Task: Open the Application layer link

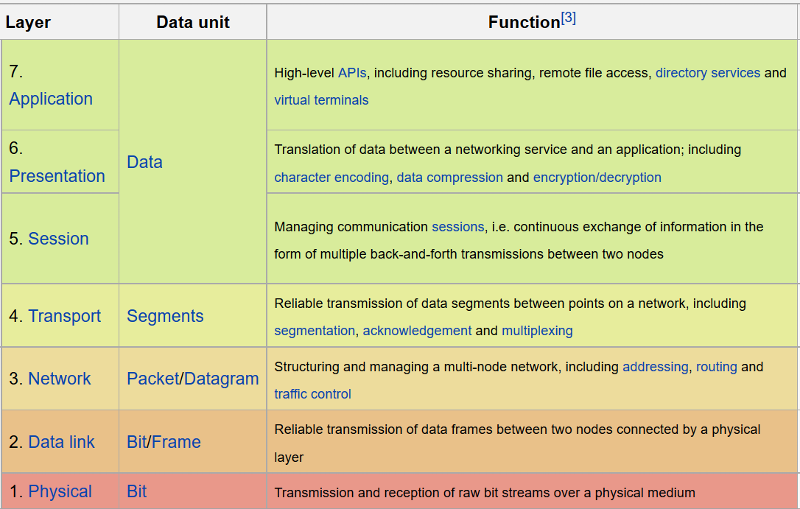Action: 51,99
